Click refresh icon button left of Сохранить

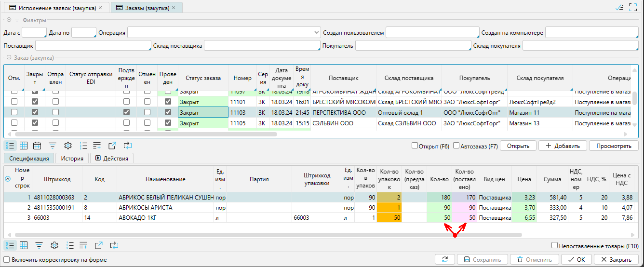(444, 259)
